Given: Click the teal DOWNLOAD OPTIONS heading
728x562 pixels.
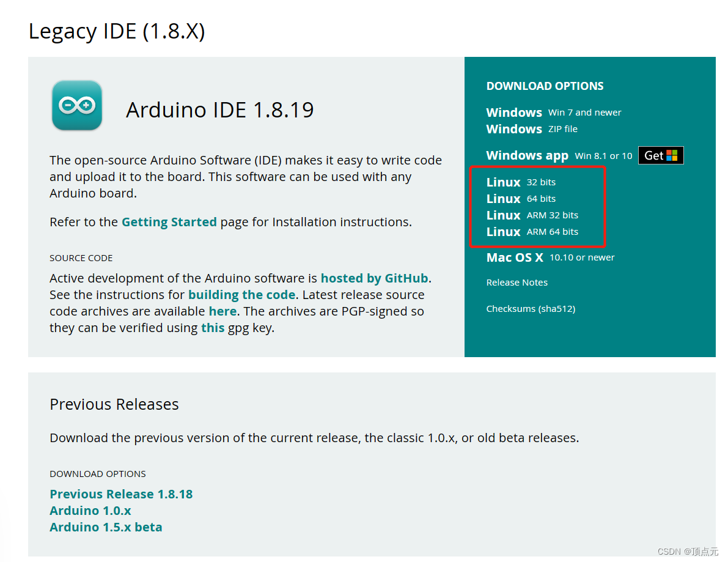Looking at the screenshot, I should (545, 86).
